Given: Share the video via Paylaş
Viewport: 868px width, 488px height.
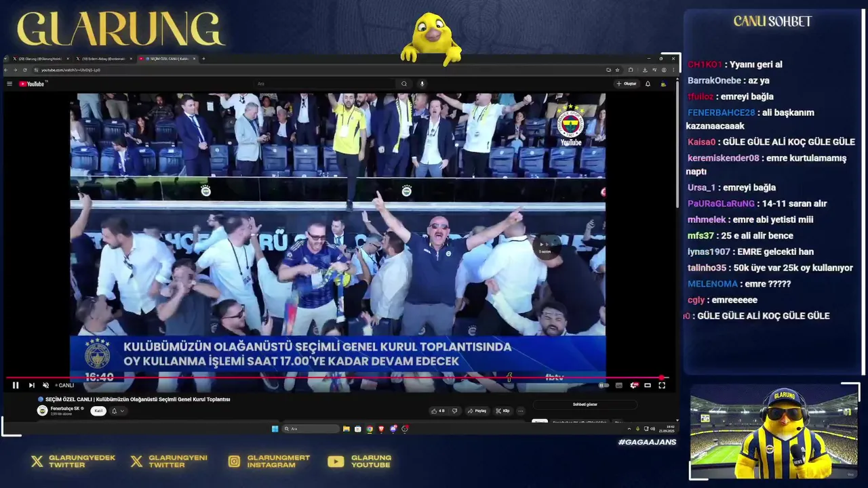Looking at the screenshot, I should coord(477,411).
